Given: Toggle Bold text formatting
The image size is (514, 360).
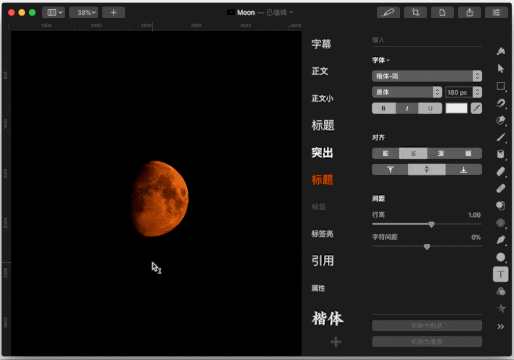Looking at the screenshot, I should point(384,108).
